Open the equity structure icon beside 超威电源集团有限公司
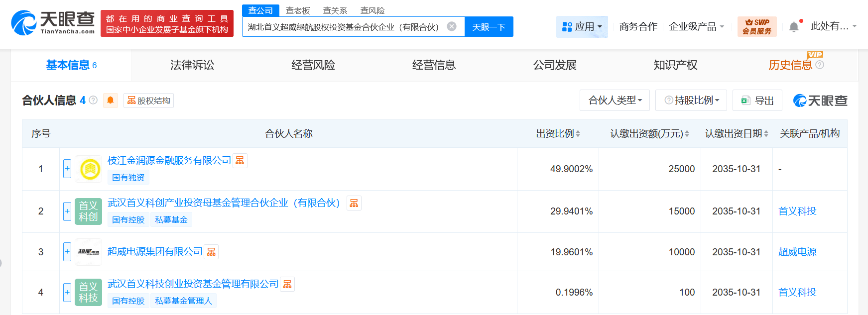 211,252
